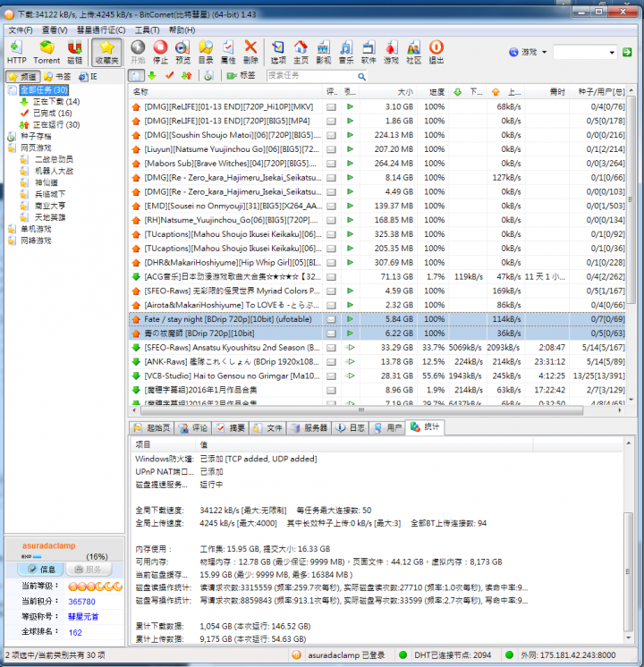Click the up-down arrows running filter

pyautogui.click(x=186, y=76)
